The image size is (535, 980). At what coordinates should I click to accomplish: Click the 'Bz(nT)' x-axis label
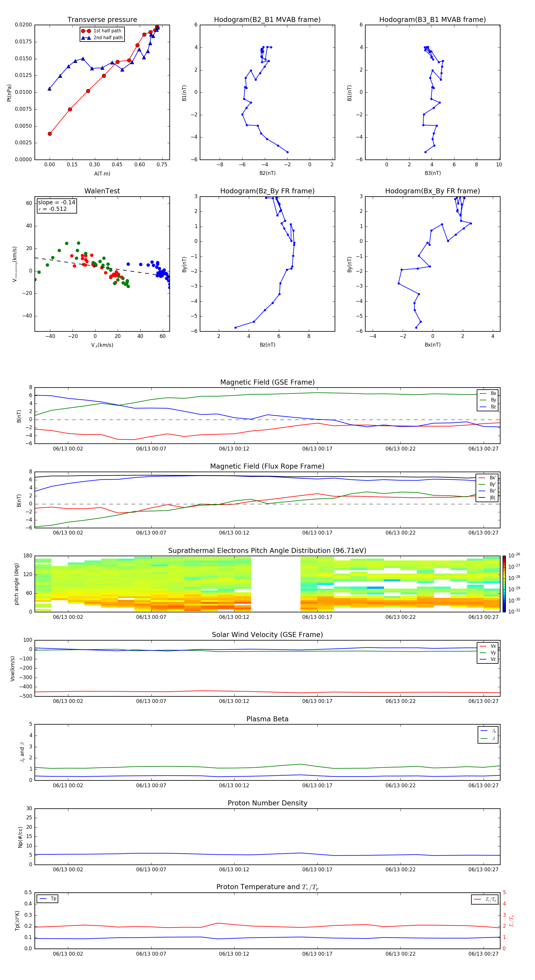(267, 345)
